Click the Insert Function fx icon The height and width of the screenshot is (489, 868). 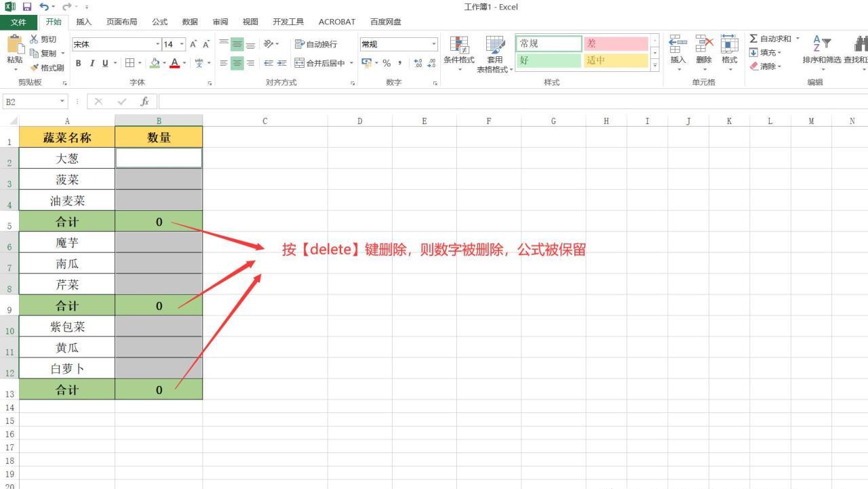pyautogui.click(x=145, y=102)
